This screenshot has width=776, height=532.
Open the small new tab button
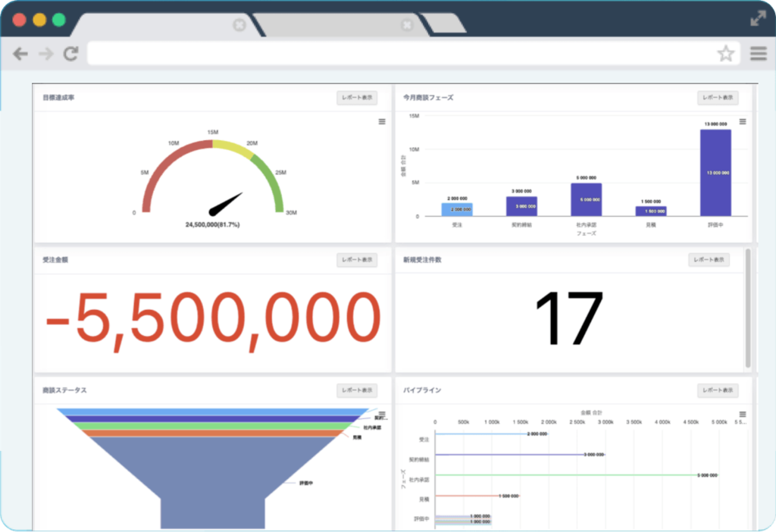point(443,23)
